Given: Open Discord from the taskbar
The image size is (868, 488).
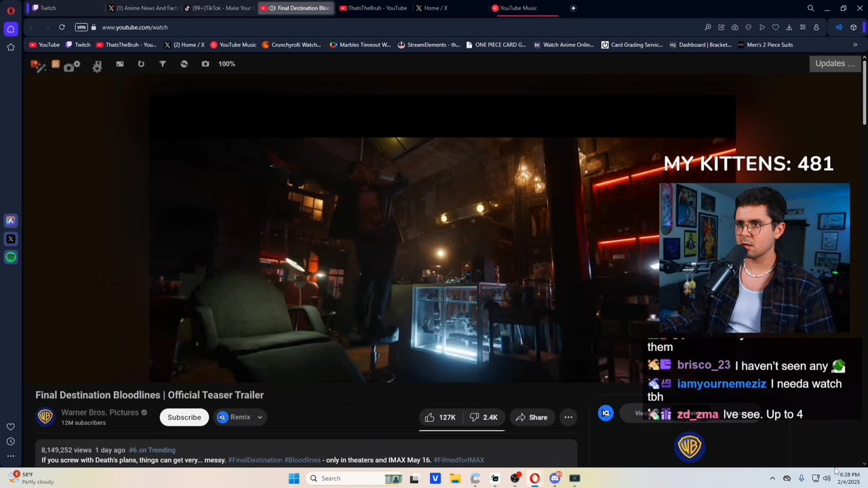Looking at the screenshot, I should pyautogui.click(x=555, y=479).
